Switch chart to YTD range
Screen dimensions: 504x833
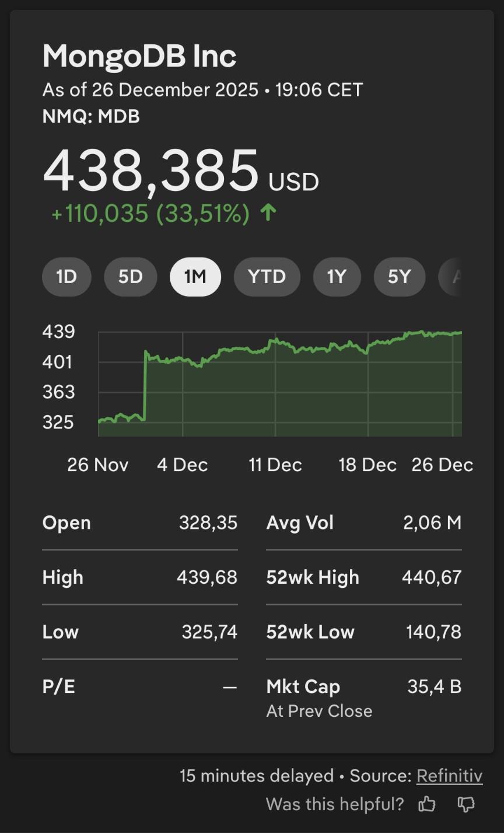(x=267, y=277)
